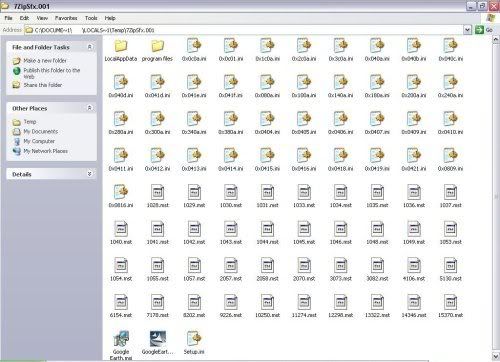The width and height of the screenshot is (500, 362).
Task: Select the 0x040a.ini file icon
Action: point(377,46)
